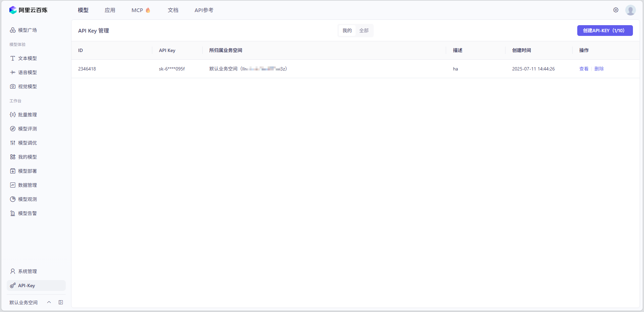Screen dimensions: 644x312
Task: Open the 数据管理 page
Action: pyautogui.click(x=27, y=185)
